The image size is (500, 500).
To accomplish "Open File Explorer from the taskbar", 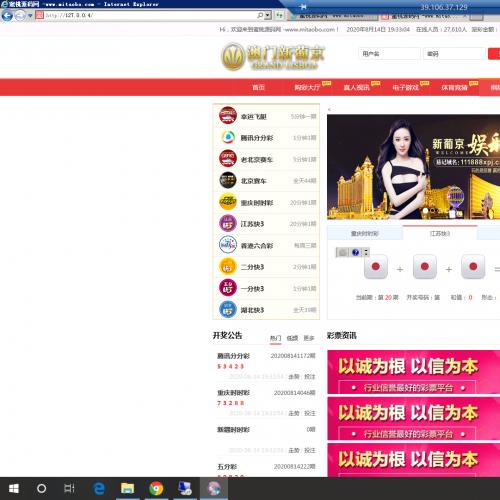I will click(127, 489).
